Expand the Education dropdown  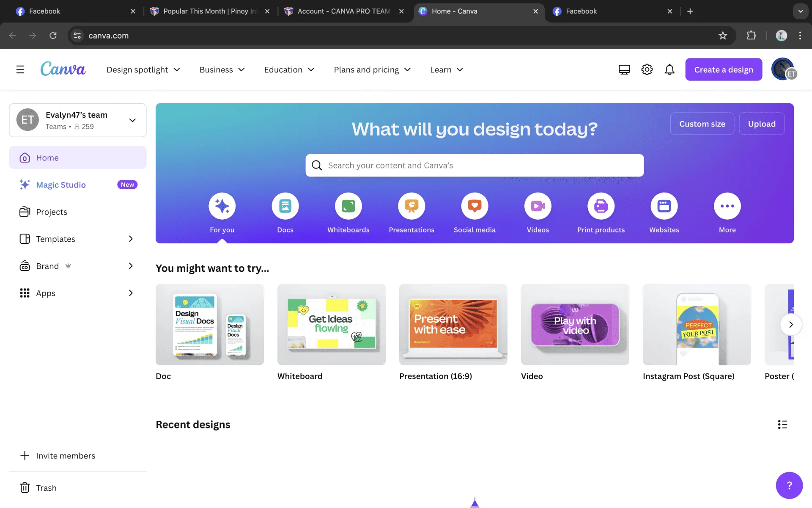pyautogui.click(x=289, y=69)
